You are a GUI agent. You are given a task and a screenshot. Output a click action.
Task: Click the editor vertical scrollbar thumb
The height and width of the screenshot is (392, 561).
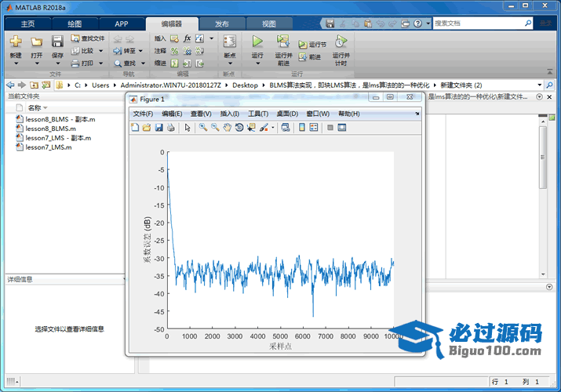point(543,157)
